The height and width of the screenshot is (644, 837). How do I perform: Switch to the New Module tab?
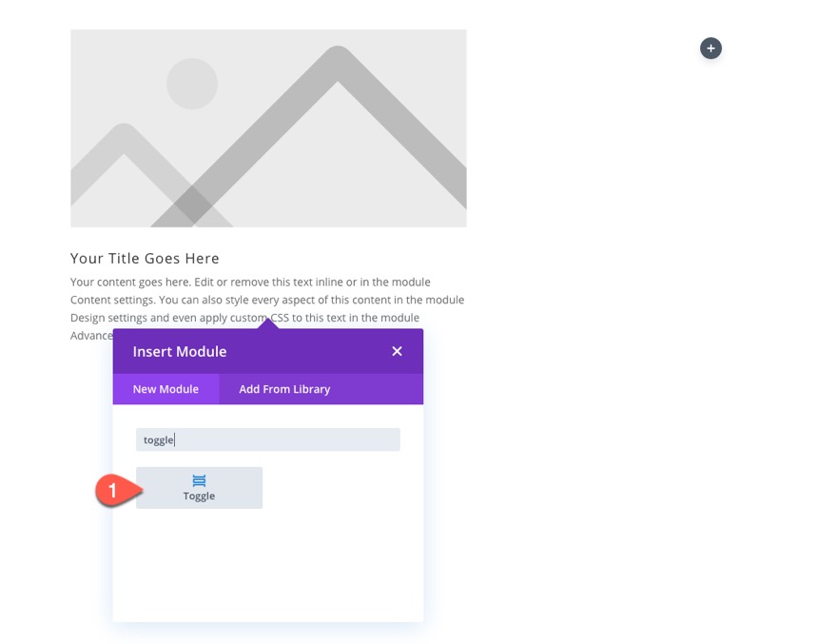(165, 389)
